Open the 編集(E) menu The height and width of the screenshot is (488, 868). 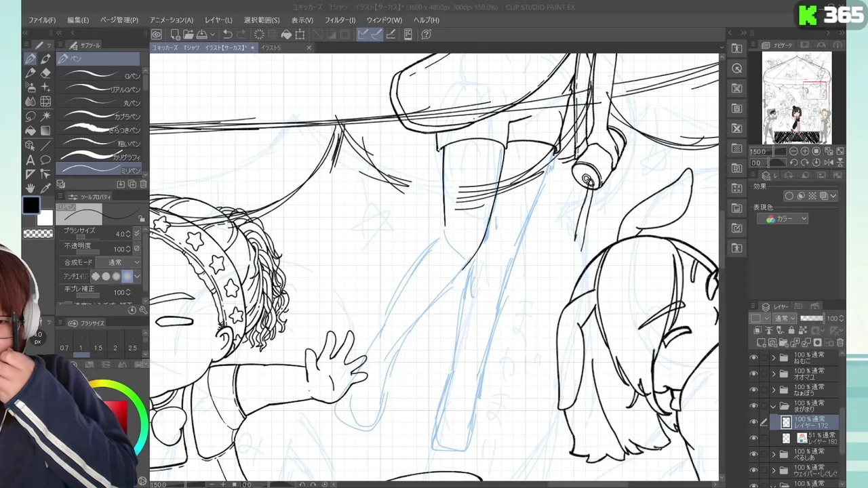click(78, 20)
